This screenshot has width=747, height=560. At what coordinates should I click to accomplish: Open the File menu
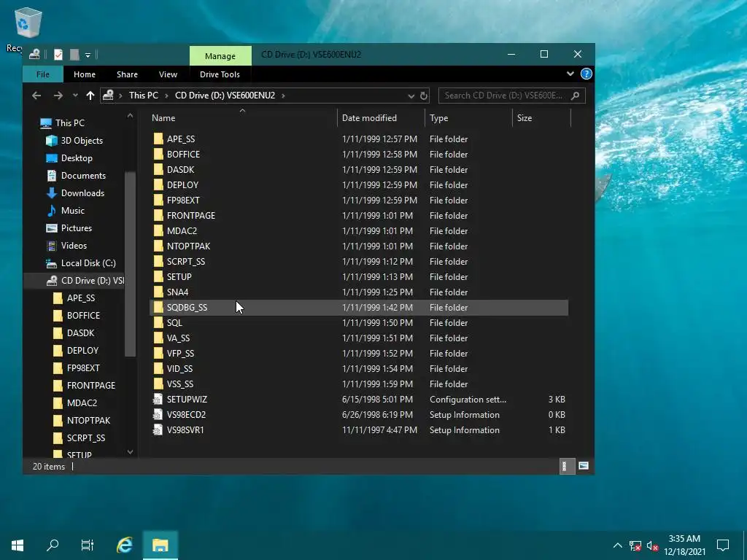coord(43,74)
